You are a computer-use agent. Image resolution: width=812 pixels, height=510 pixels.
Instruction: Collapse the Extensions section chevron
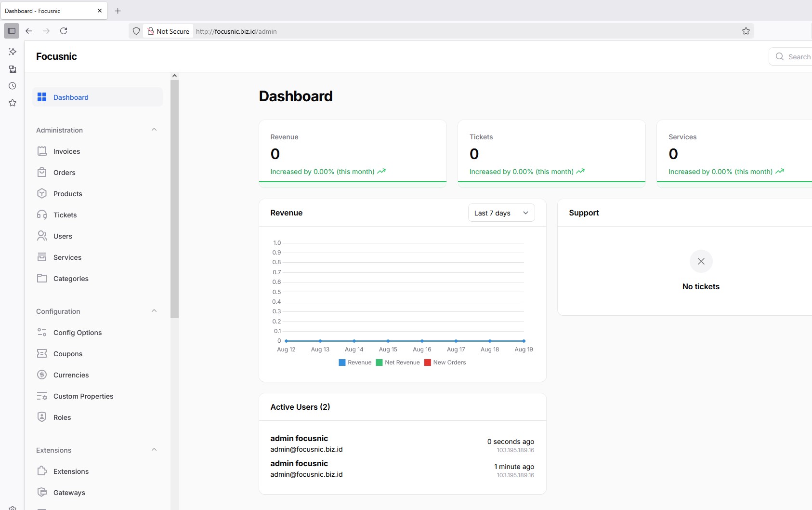pos(154,450)
